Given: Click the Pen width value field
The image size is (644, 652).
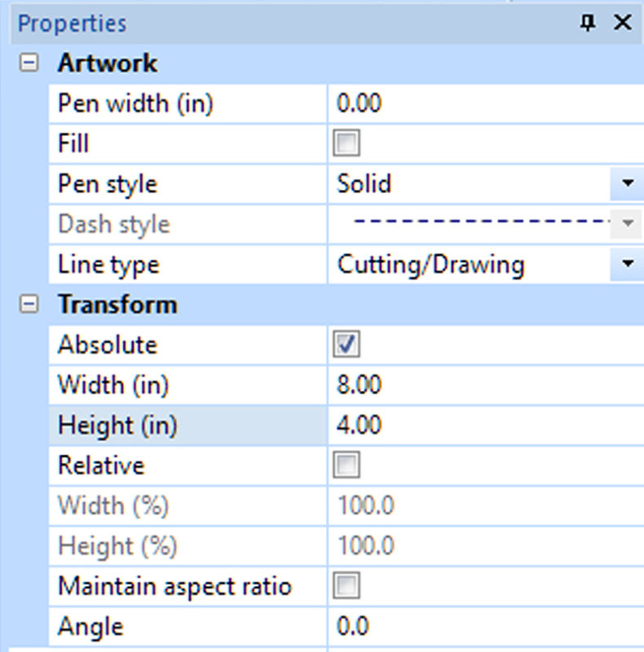Looking at the screenshot, I should (481, 104).
